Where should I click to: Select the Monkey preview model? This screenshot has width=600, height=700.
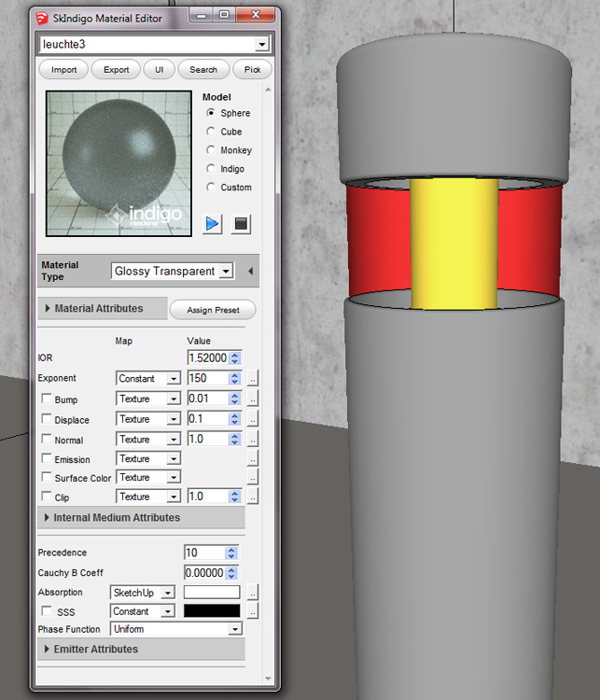coord(212,150)
